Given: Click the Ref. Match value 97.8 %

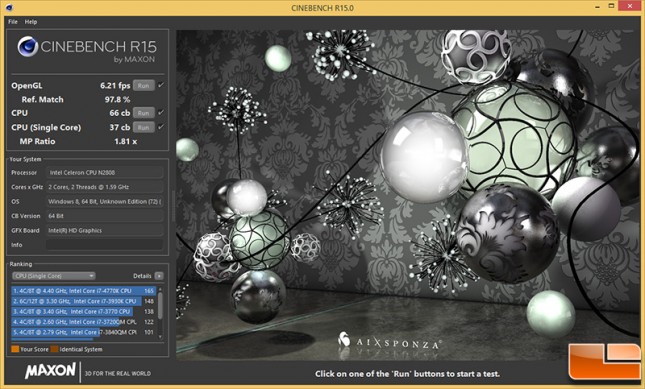Looking at the screenshot, I should click(117, 100).
